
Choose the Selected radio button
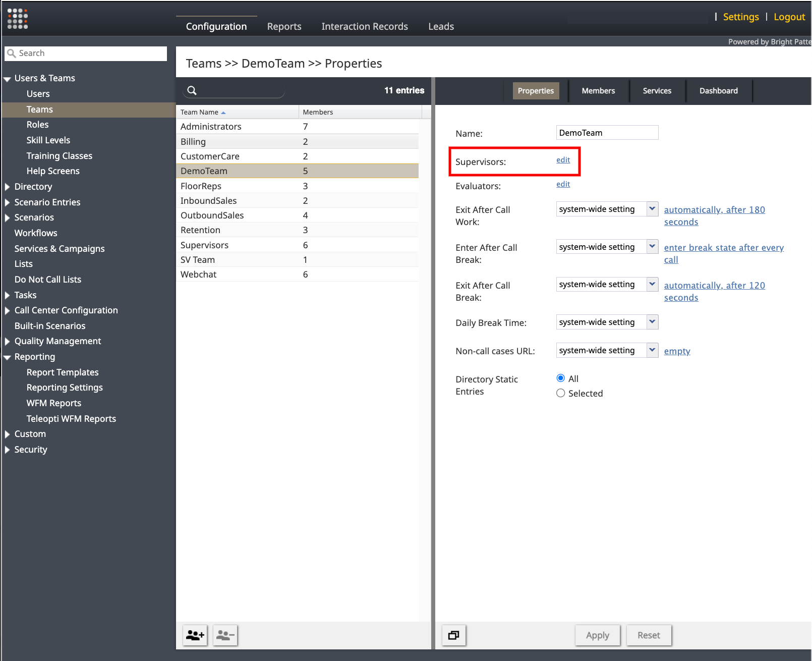pos(560,393)
